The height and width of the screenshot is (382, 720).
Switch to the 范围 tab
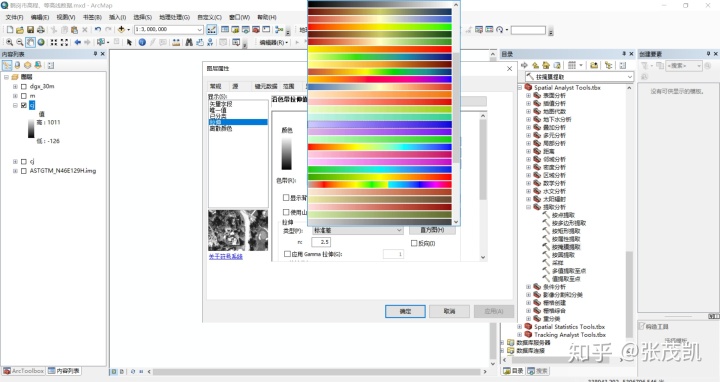point(289,86)
